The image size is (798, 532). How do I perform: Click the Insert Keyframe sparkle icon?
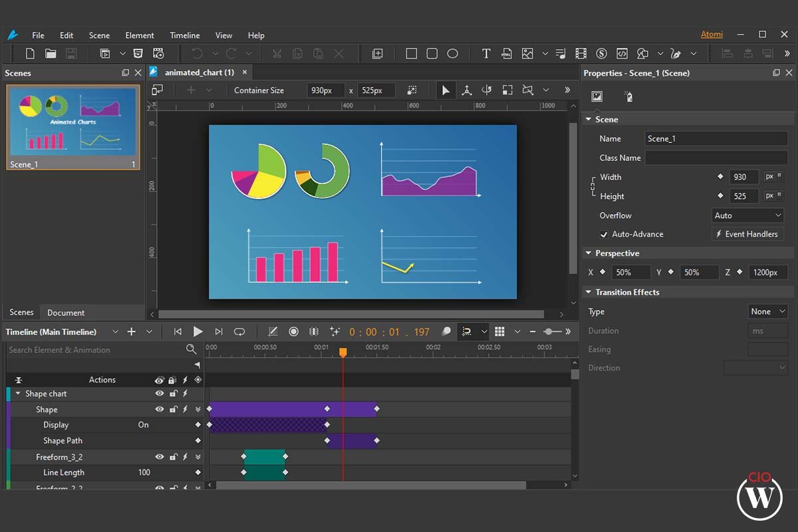tap(334, 331)
